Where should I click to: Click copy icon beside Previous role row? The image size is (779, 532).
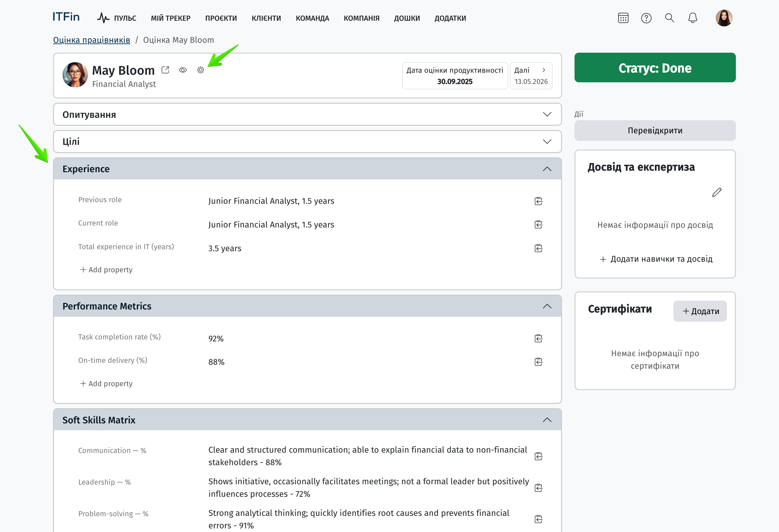point(538,201)
